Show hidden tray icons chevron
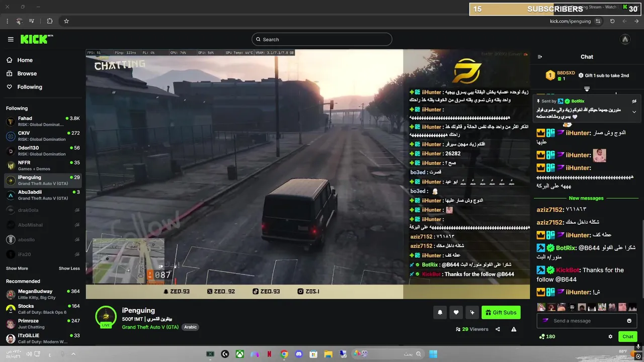This screenshot has width=644, height=362. tap(73, 354)
